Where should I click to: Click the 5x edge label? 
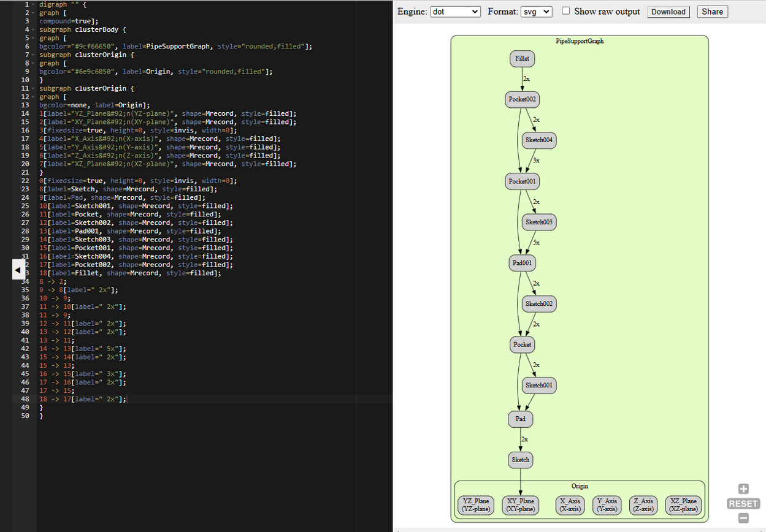[x=536, y=243]
